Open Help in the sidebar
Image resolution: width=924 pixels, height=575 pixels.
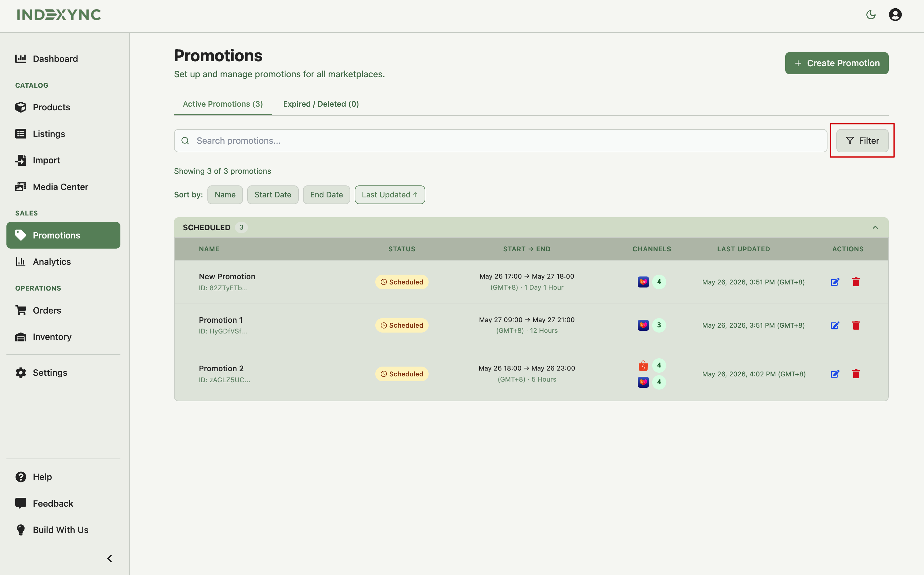[x=63, y=477]
